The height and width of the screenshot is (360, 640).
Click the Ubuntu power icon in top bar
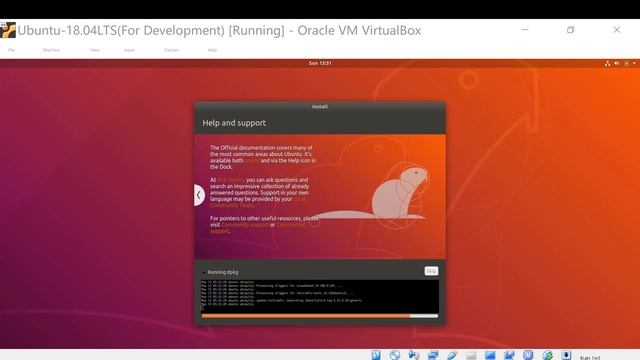click(626, 63)
